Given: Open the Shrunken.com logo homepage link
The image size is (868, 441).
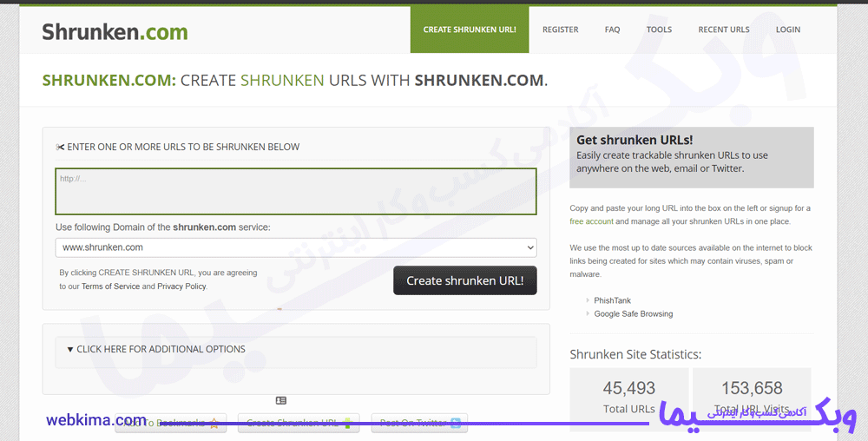Looking at the screenshot, I should tap(115, 31).
